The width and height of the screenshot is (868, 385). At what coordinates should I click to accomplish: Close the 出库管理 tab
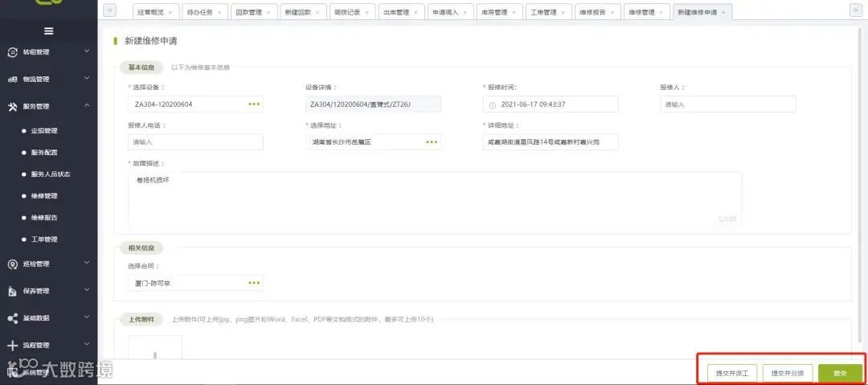pos(416,12)
